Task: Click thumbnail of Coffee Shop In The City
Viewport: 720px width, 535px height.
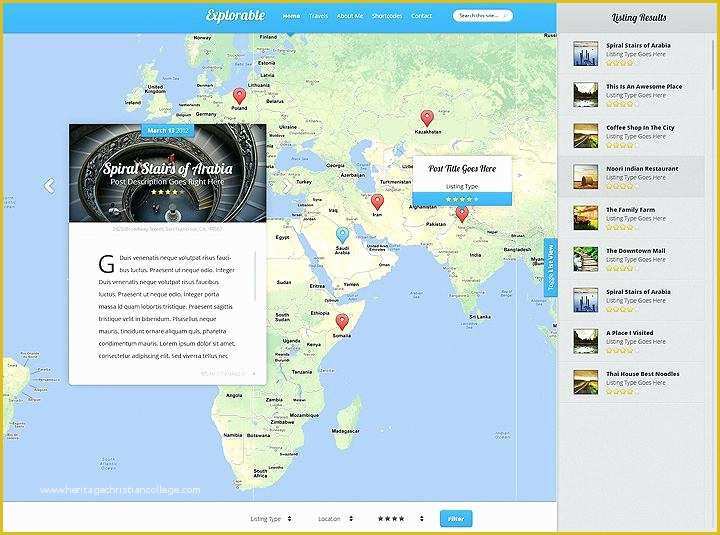Action: pyautogui.click(x=586, y=135)
